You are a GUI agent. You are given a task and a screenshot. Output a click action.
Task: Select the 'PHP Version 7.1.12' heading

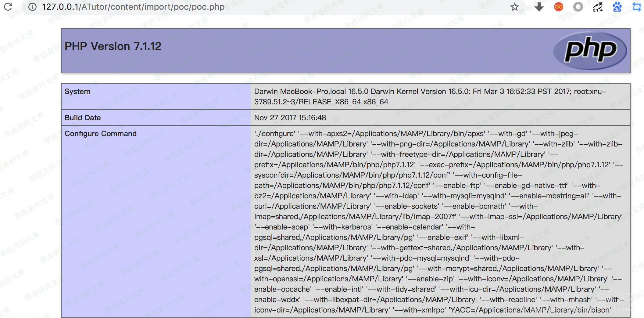[x=113, y=46]
